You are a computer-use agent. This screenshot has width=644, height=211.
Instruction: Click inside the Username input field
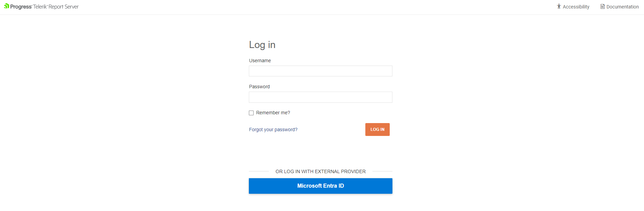pos(320,71)
